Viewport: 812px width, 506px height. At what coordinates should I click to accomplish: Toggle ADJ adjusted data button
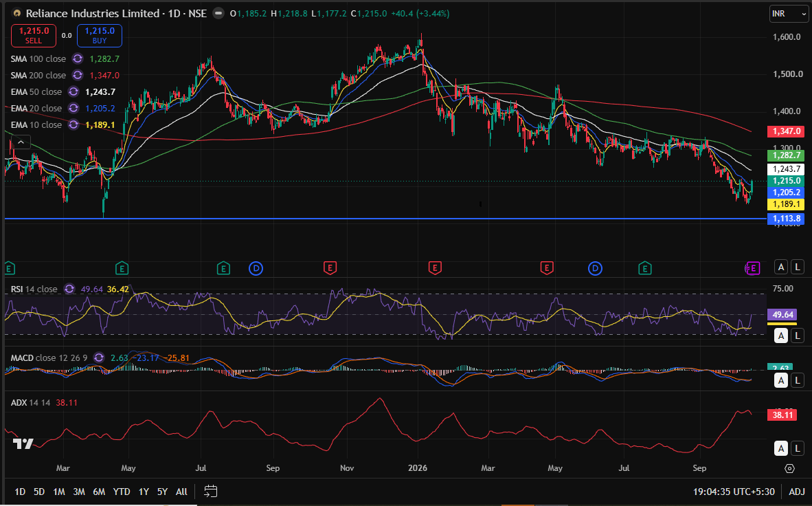[796, 492]
